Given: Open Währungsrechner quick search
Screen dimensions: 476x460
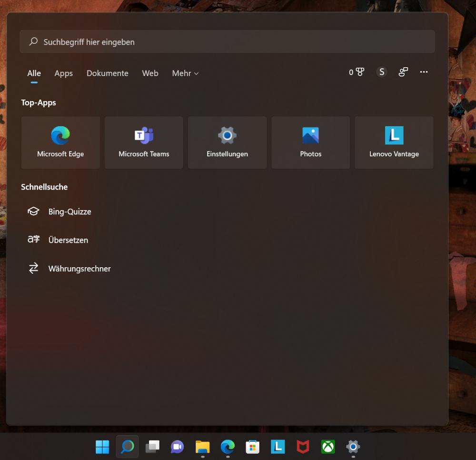Looking at the screenshot, I should point(79,269).
